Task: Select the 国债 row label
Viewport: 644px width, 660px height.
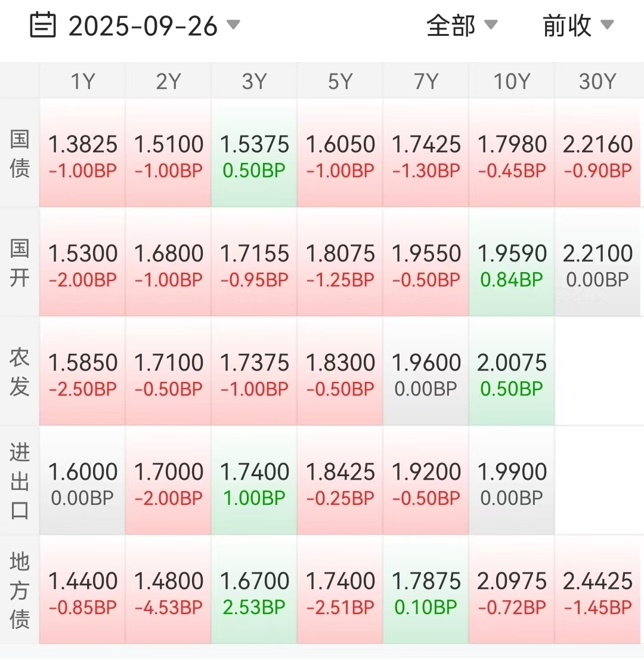Action: pyautogui.click(x=20, y=153)
